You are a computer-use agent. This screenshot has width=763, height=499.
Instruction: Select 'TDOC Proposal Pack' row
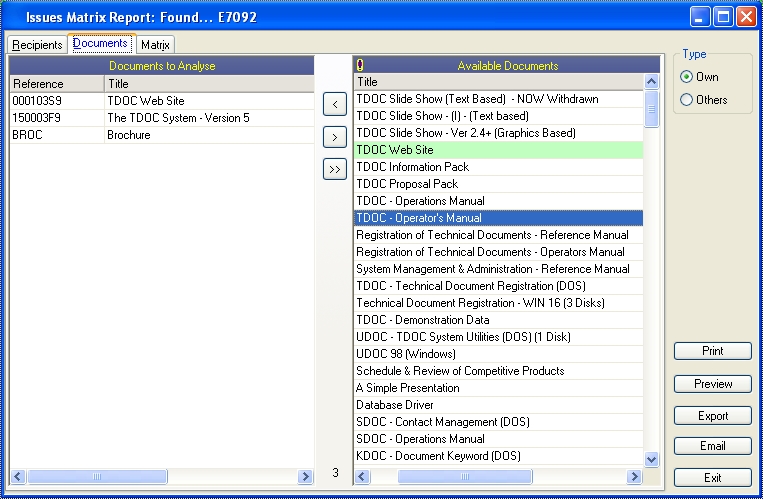pos(499,184)
